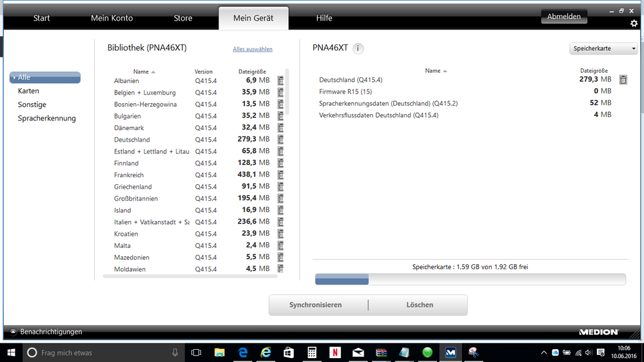Open the Speicherkarte dropdown
This screenshot has height=362, width=644.
[603, 48]
